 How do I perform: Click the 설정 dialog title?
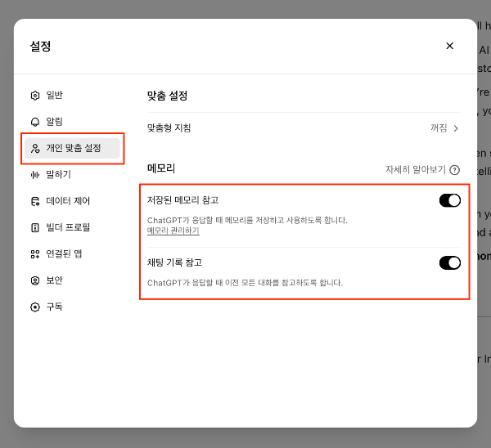tap(40, 47)
